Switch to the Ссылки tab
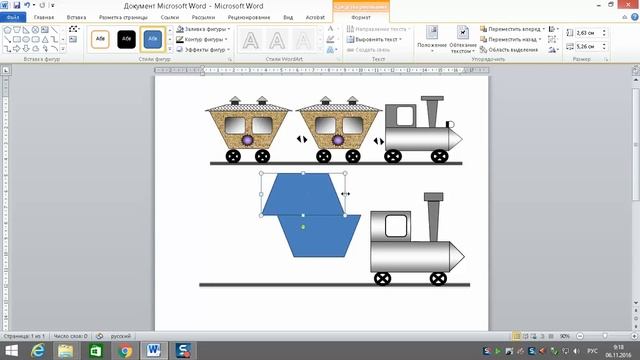The height and width of the screenshot is (360, 640). point(170,18)
